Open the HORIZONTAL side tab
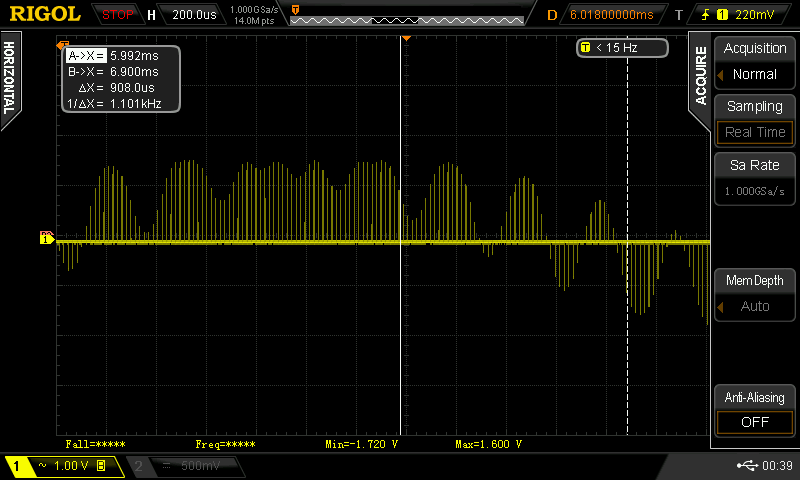 [9, 78]
